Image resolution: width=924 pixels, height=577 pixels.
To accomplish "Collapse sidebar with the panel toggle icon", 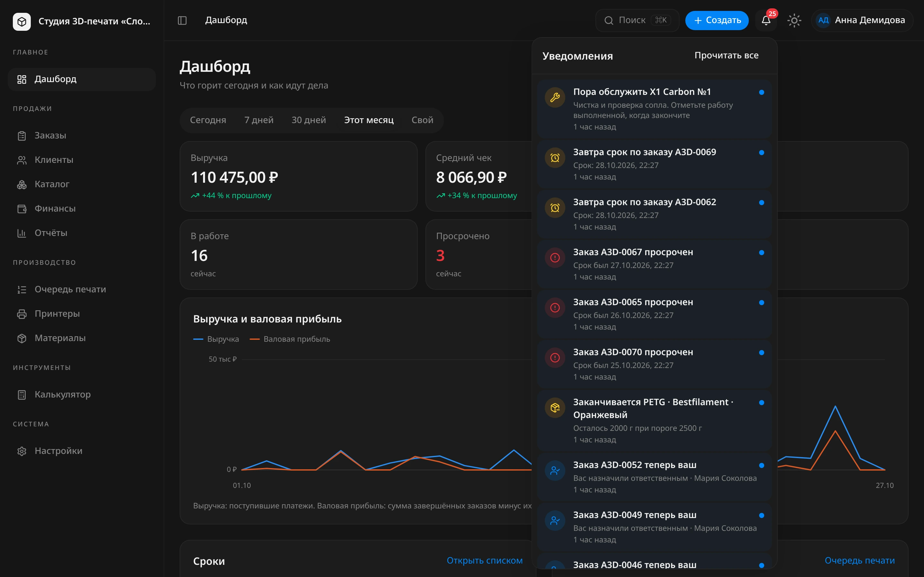I will click(182, 20).
